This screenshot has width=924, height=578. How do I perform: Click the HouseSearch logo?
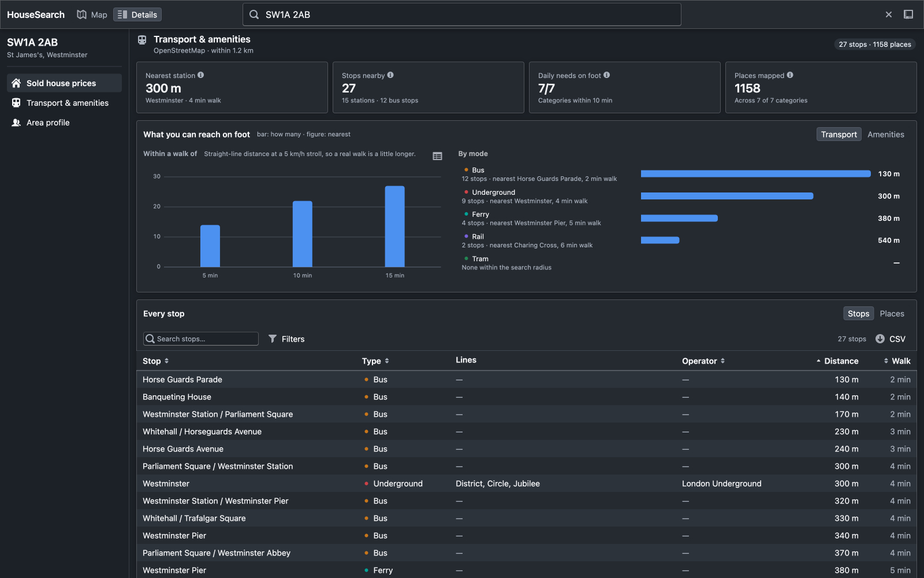click(x=36, y=14)
